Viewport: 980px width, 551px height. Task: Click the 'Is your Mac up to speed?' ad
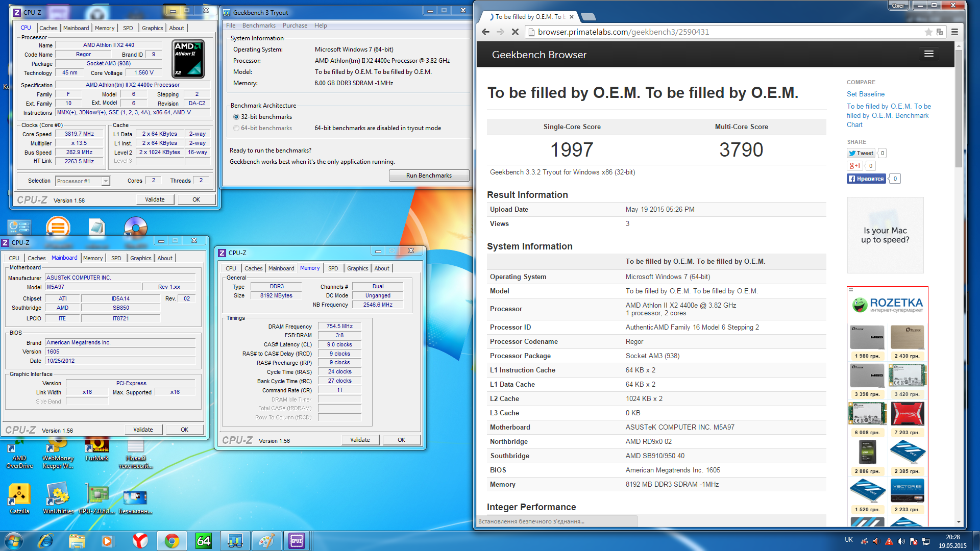(x=885, y=235)
